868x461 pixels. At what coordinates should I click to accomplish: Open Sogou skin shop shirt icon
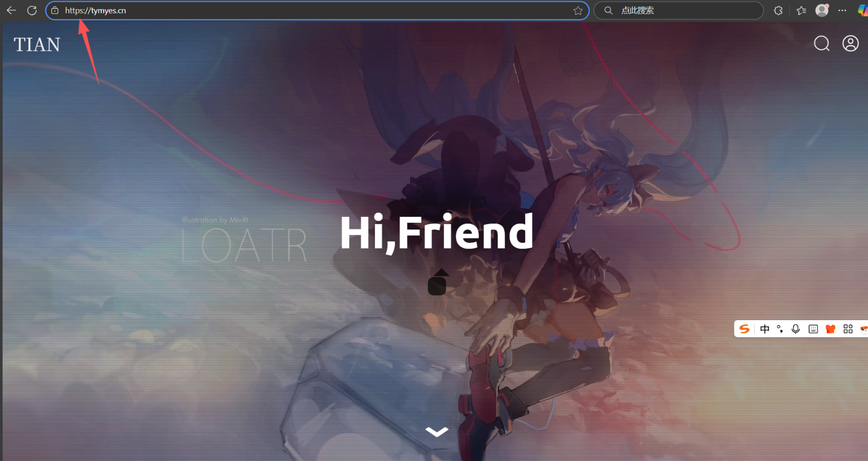(x=830, y=329)
